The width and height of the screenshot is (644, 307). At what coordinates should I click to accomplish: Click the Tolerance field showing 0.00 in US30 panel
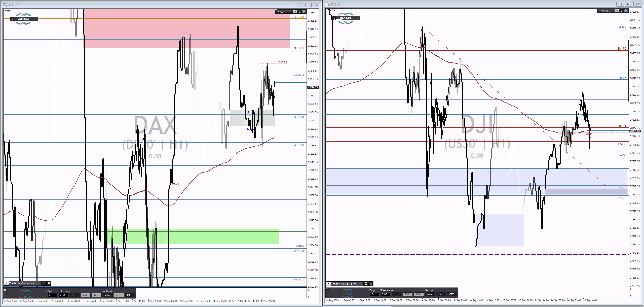click(x=385, y=295)
